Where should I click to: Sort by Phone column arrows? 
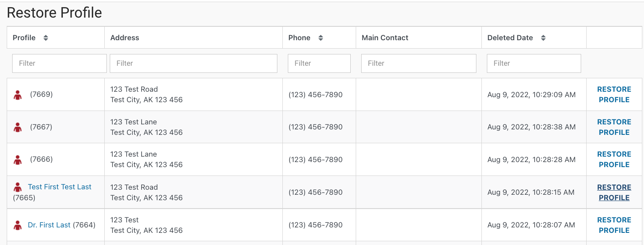coord(321,38)
